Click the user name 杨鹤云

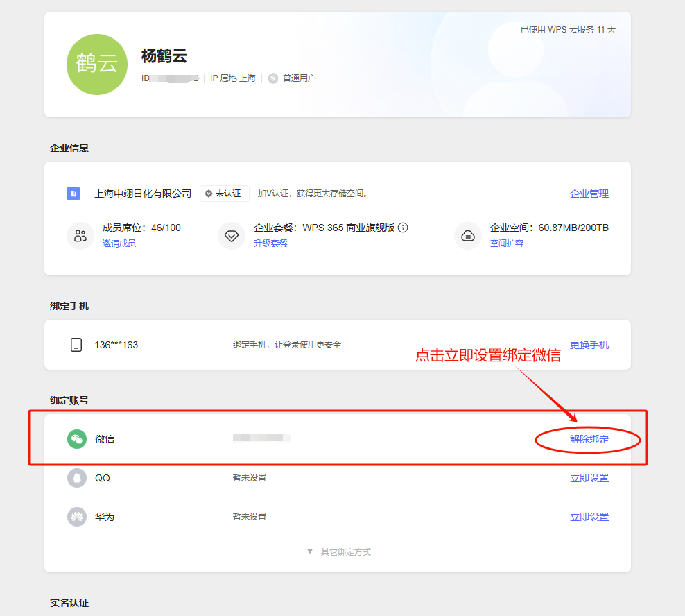[164, 56]
